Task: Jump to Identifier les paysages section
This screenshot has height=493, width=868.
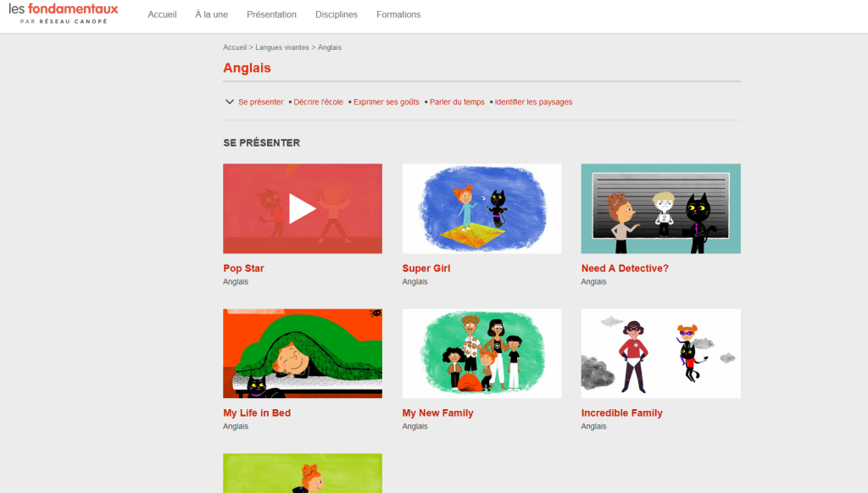Action: point(533,102)
